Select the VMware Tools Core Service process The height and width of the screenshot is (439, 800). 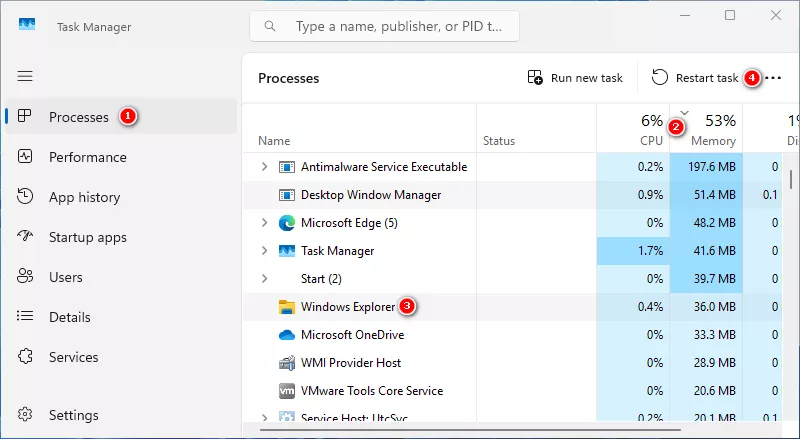(x=512, y=391)
